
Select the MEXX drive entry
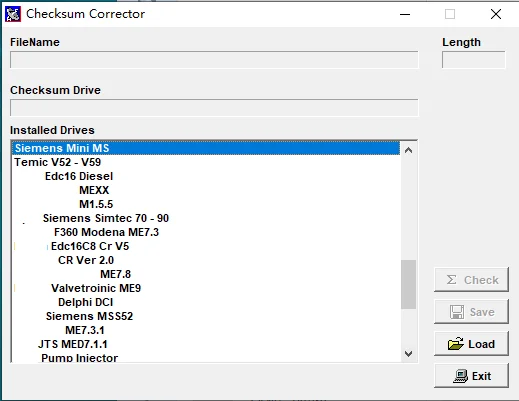coord(94,190)
